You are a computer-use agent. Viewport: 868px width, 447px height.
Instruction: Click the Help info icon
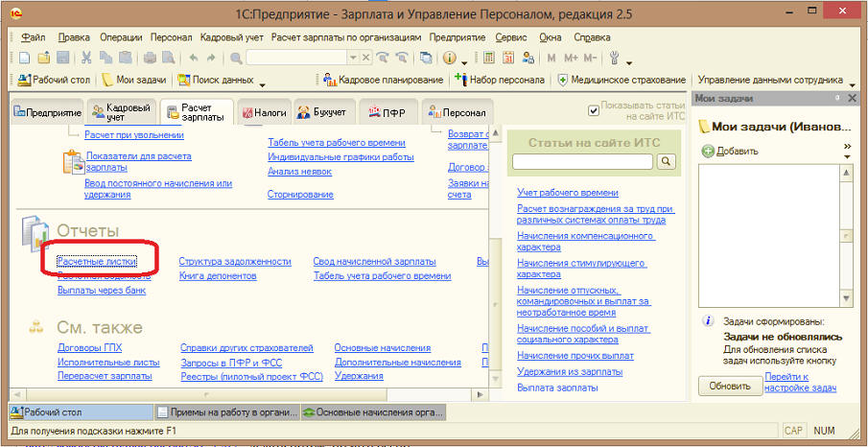449,58
